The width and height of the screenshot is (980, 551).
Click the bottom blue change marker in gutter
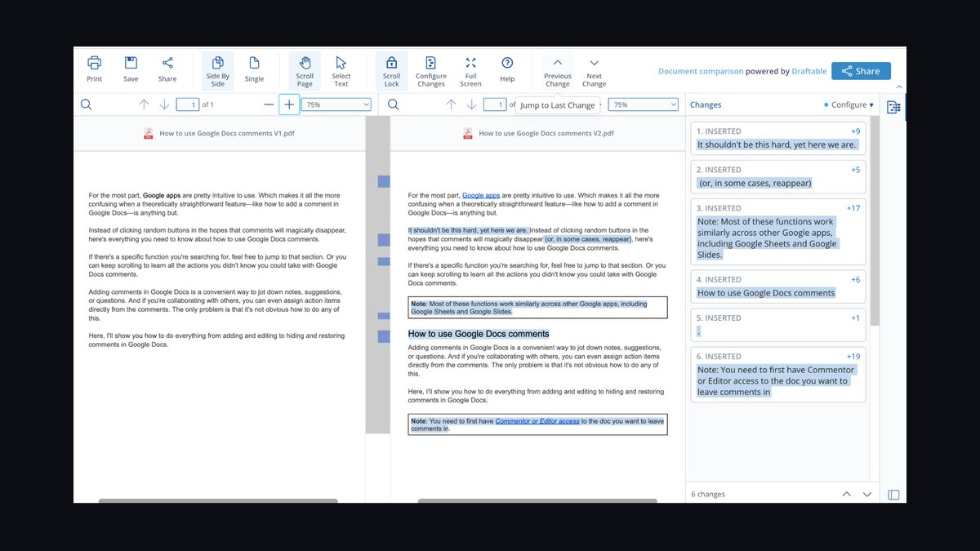point(384,336)
